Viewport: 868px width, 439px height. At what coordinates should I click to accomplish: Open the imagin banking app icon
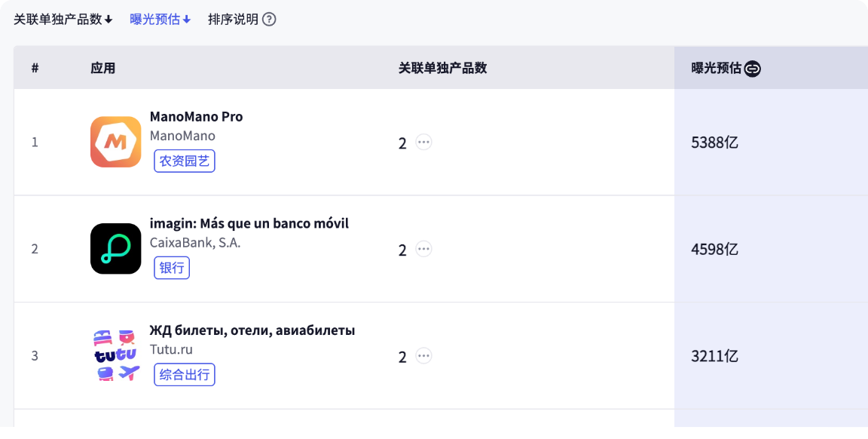click(x=116, y=249)
